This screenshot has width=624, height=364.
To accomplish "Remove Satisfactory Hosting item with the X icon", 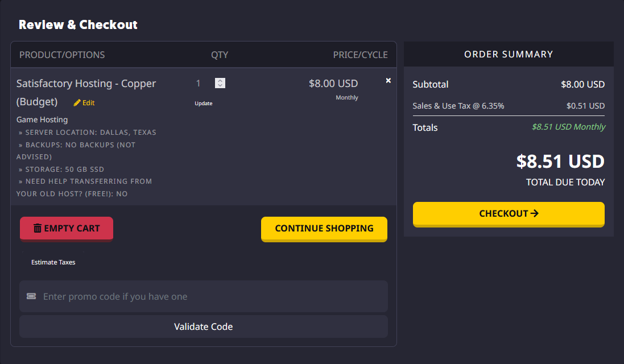I will [x=389, y=80].
